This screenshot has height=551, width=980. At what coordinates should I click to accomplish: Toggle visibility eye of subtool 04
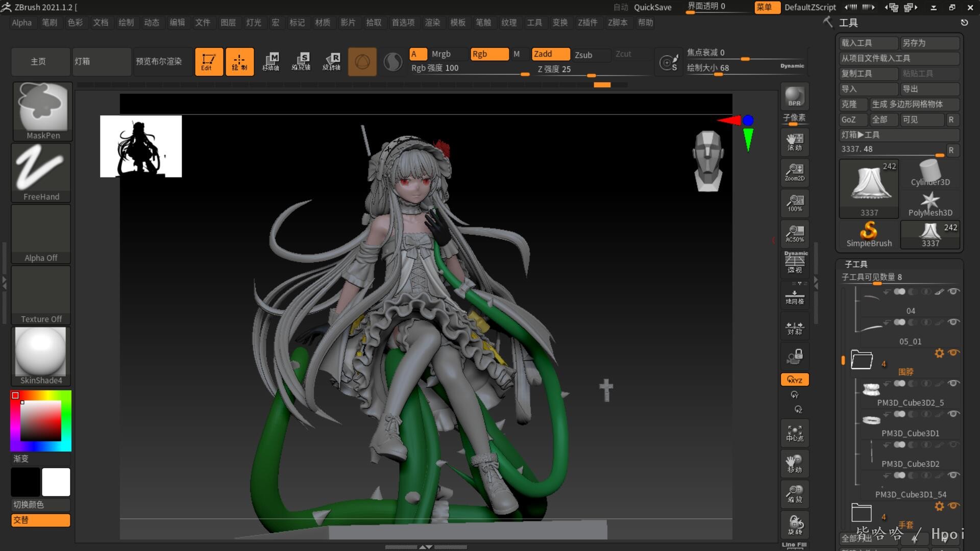[953, 291]
